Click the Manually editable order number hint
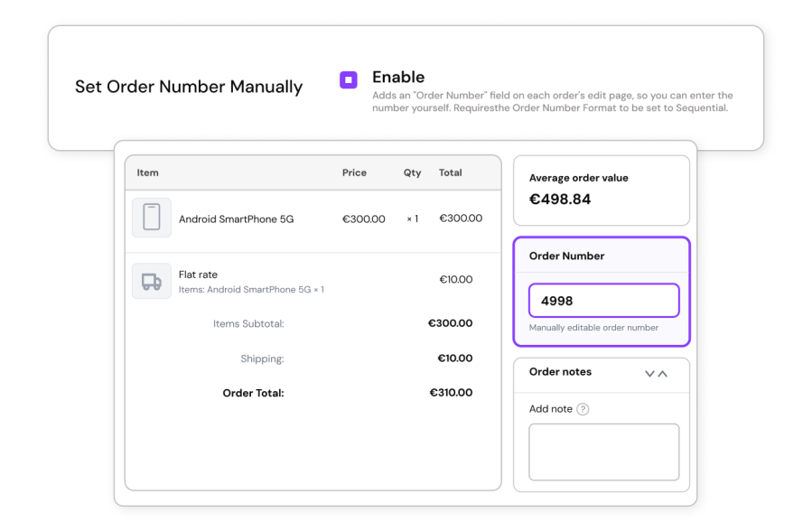 click(593, 328)
